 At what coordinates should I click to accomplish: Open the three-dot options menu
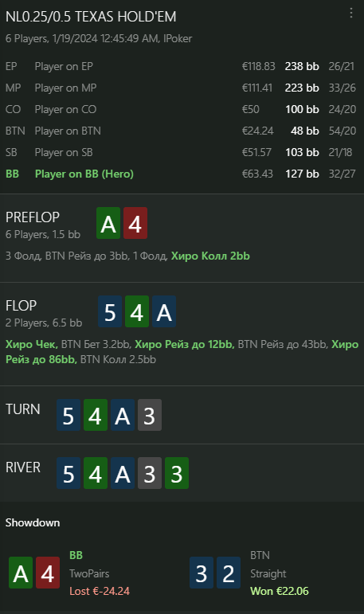click(351, 13)
